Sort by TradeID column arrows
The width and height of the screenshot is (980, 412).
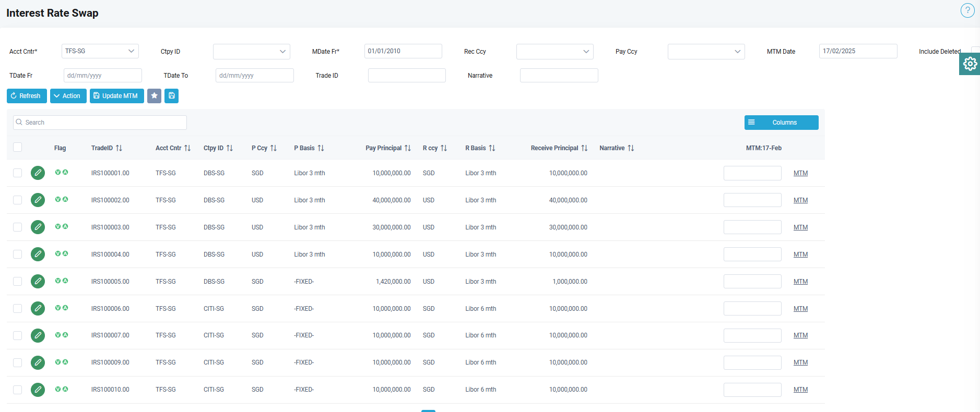119,148
